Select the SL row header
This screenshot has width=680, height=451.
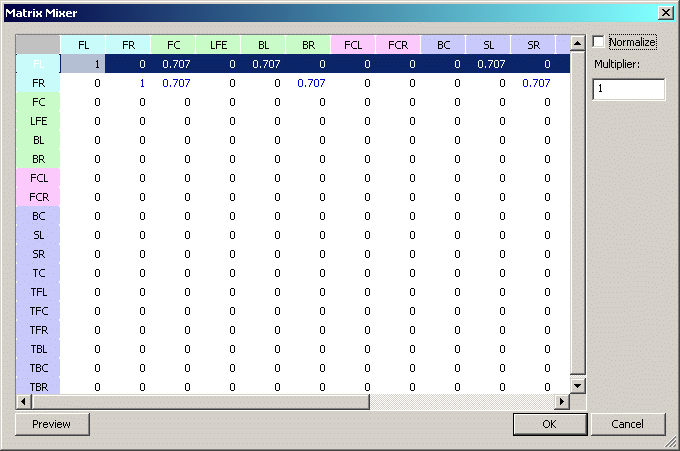point(38,235)
